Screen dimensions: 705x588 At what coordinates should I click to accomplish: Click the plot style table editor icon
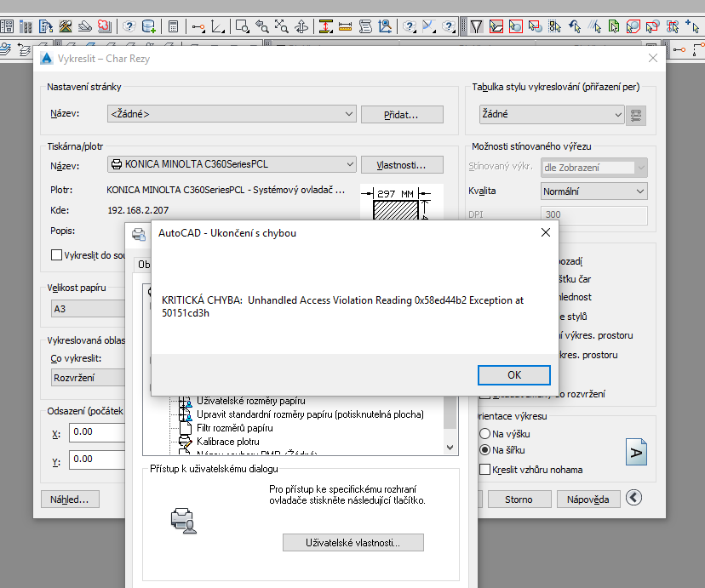(x=635, y=115)
